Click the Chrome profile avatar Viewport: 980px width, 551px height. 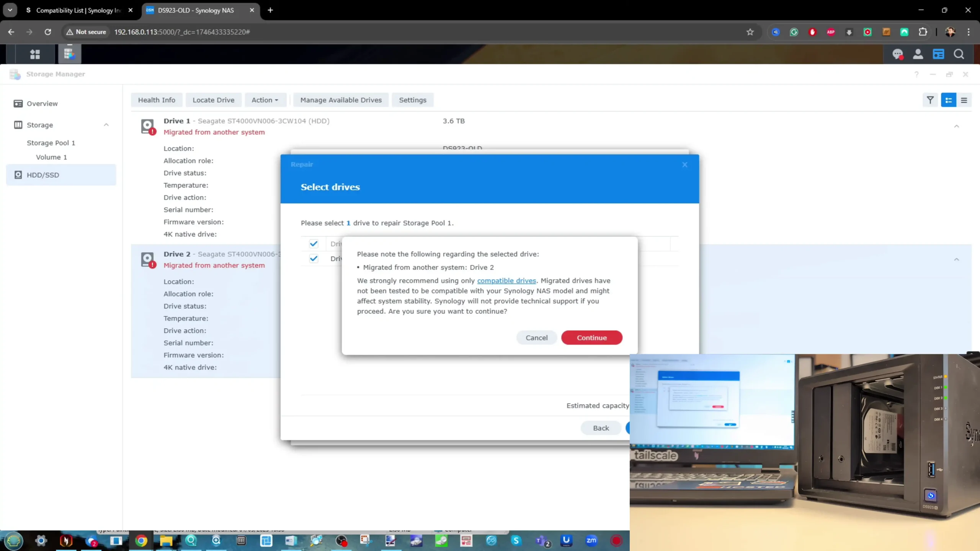click(950, 32)
